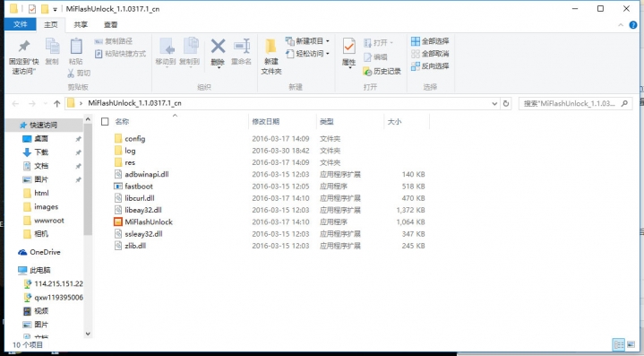The width and height of the screenshot is (644, 356).
Task: Click Copy path in clipboard group
Action: tap(114, 41)
